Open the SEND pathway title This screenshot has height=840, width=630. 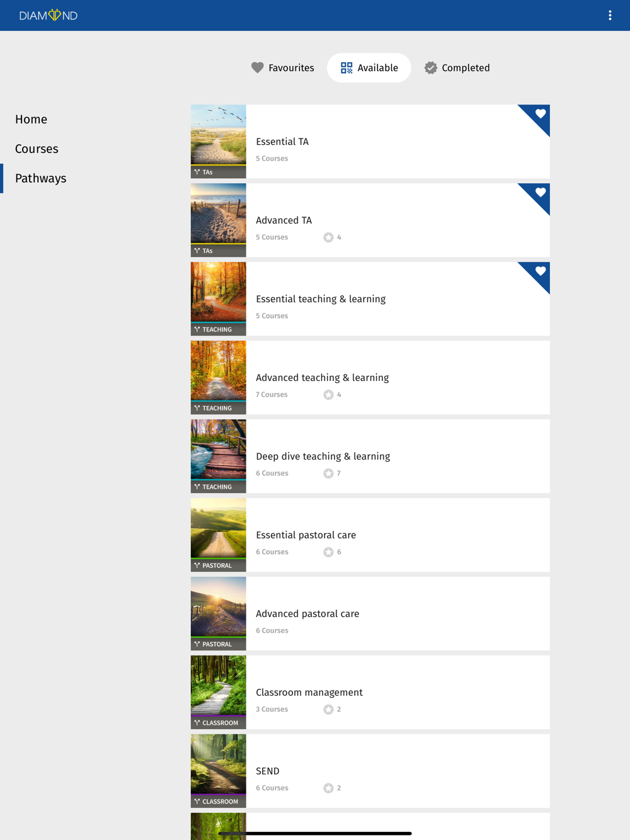268,771
